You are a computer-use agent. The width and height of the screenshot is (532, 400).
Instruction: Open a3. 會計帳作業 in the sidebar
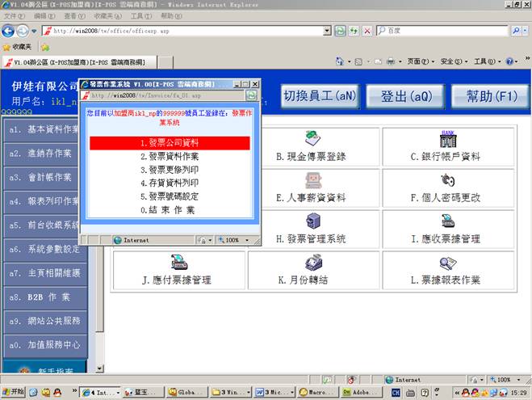44,177
